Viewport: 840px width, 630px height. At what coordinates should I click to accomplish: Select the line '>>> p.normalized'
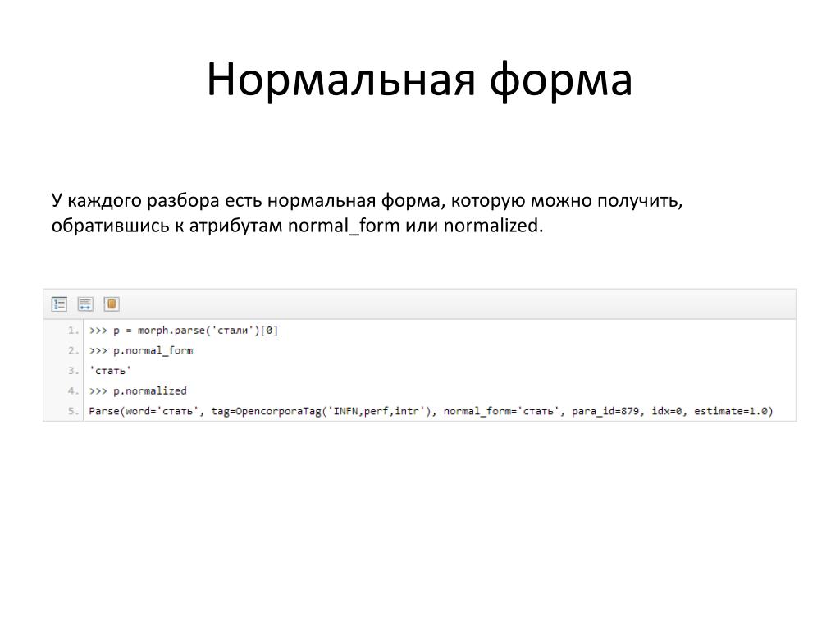click(x=138, y=391)
